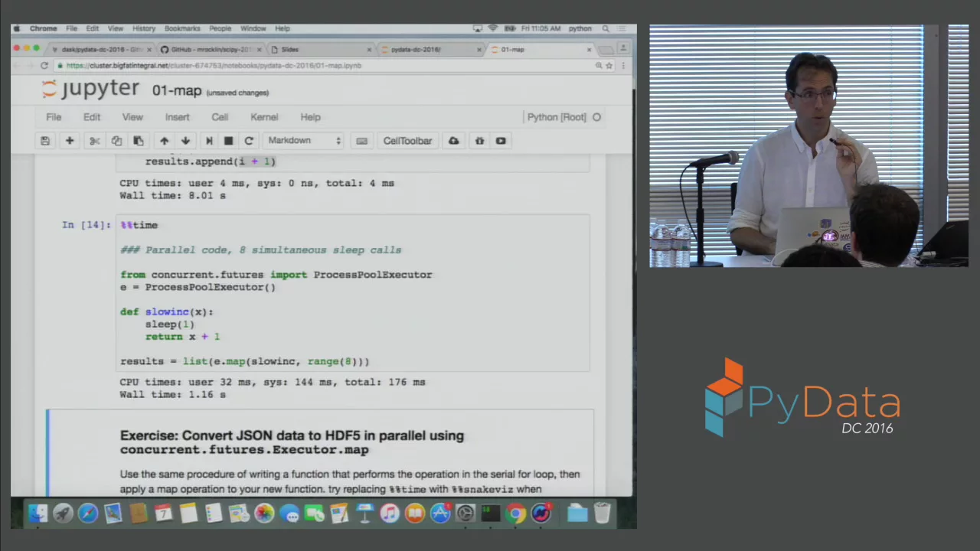Image resolution: width=980 pixels, height=551 pixels.
Task: Restart the kernel with the circular arrow
Action: pyautogui.click(x=248, y=141)
